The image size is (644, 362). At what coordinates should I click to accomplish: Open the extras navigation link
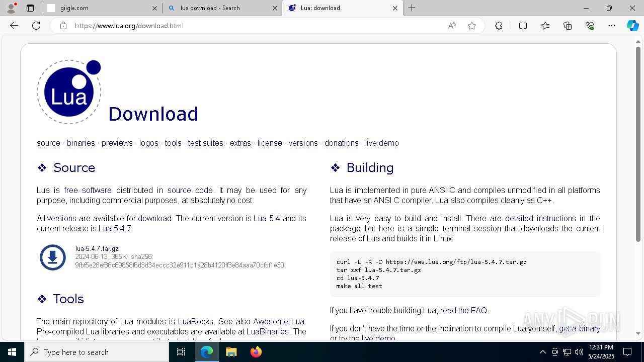pos(240,143)
